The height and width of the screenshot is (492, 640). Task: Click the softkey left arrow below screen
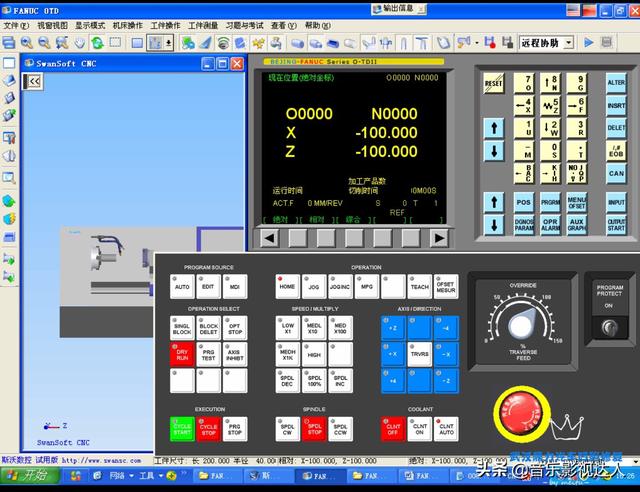[x=269, y=238]
